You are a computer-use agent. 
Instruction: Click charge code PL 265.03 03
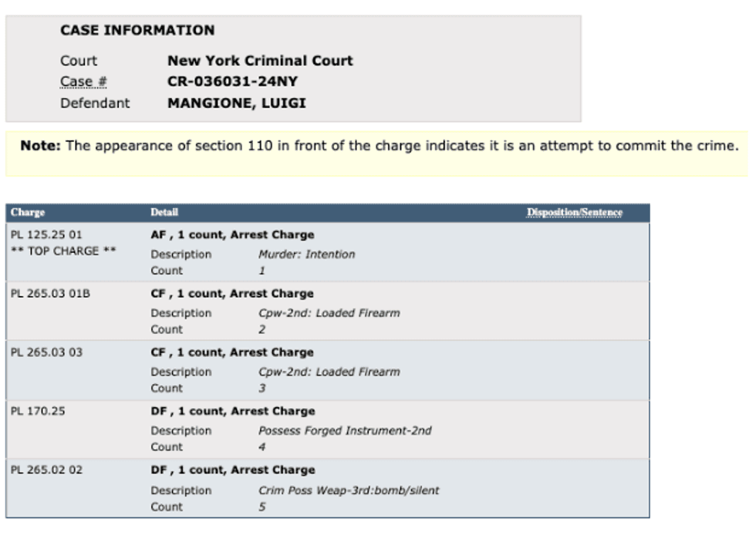click(46, 352)
